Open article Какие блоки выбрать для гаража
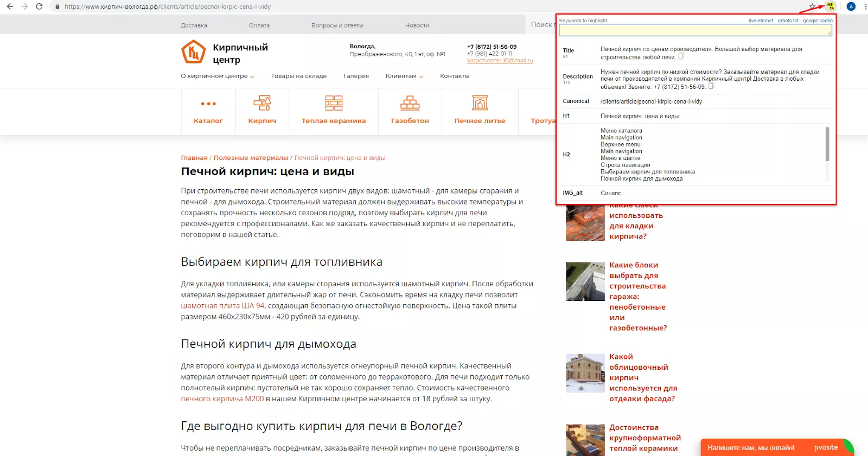The image size is (868, 456). click(x=638, y=297)
